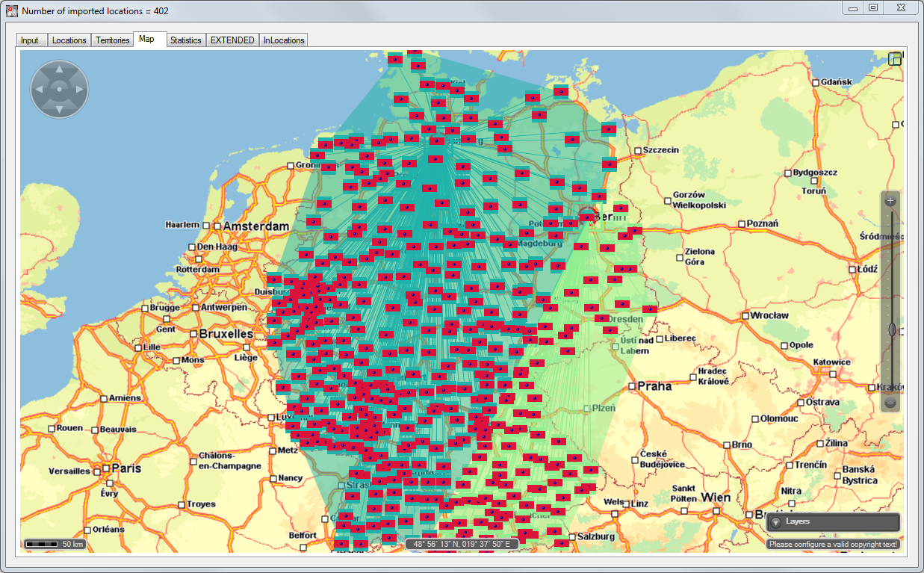
Task: Pan map west with the left arrow
Action: pos(39,90)
